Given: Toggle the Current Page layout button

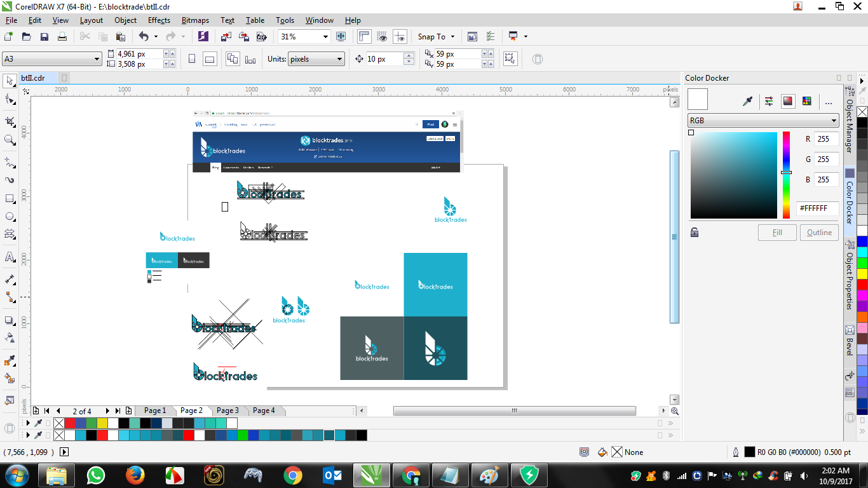Looking at the screenshot, I should [x=250, y=59].
